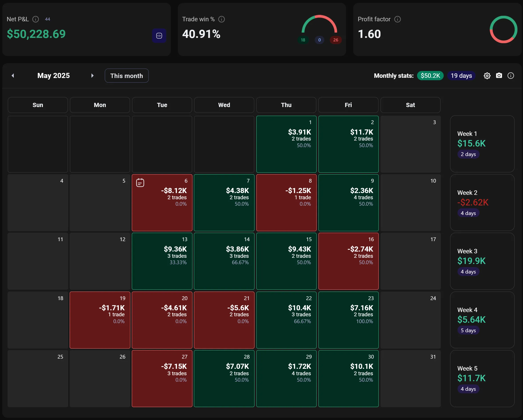Click the Trade win % info icon

(222, 19)
